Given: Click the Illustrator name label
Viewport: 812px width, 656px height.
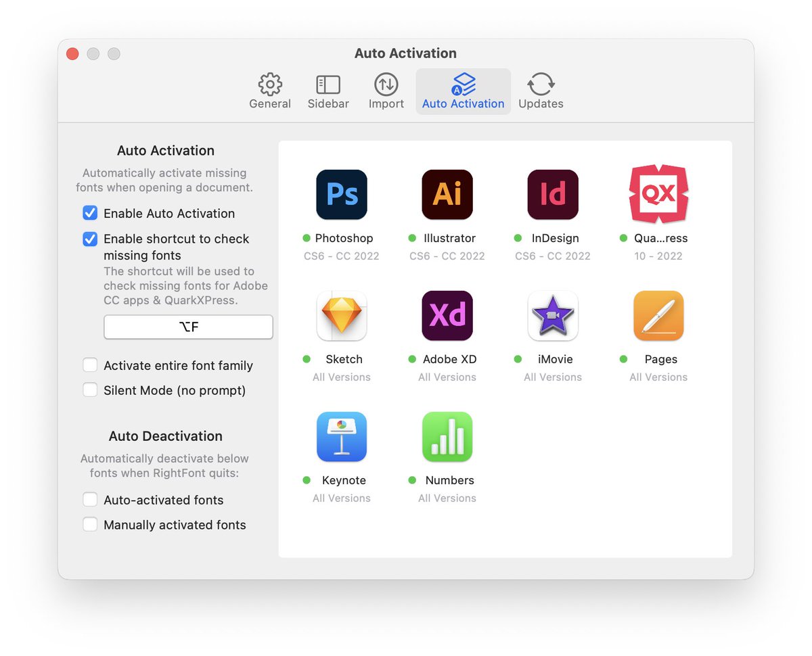Looking at the screenshot, I should (450, 238).
